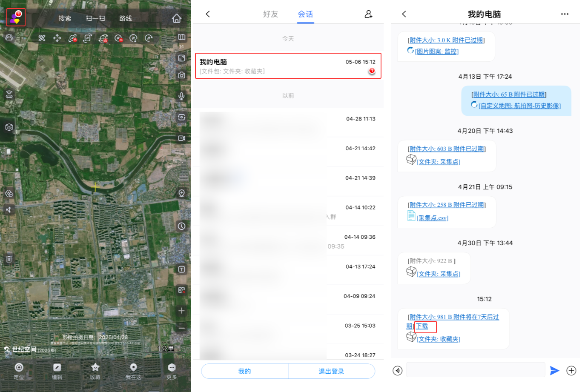Toggle the compass visibility icon with red eye
This screenshot has width=582, height=392.
[118, 38]
